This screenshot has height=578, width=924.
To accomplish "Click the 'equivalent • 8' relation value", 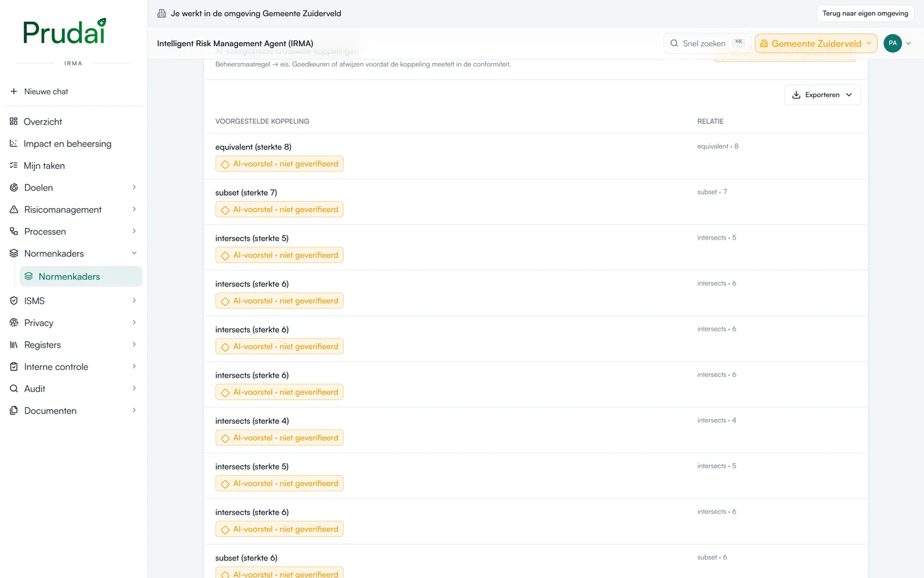I will click(x=718, y=146).
